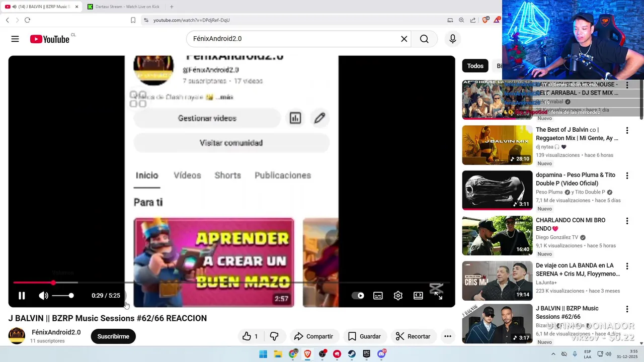The height and width of the screenshot is (362, 644).
Task: Close the J BALVIN browser tab
Action: pyautogui.click(x=77, y=7)
